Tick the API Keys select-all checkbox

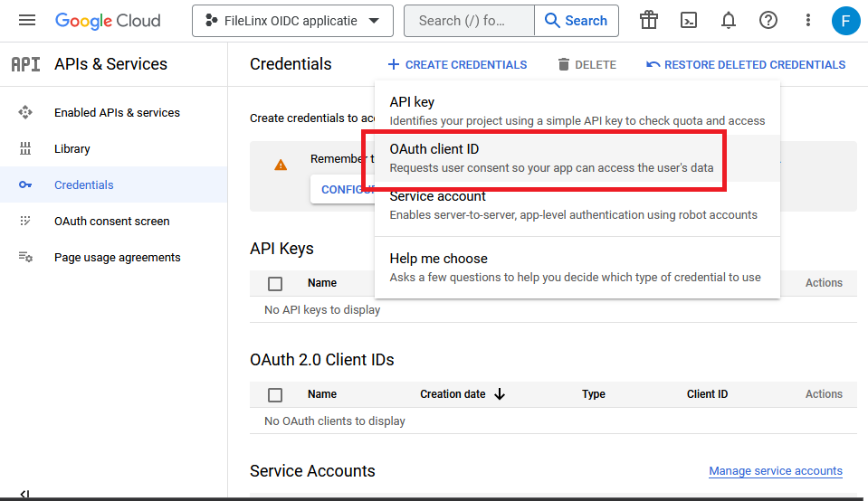pos(275,284)
